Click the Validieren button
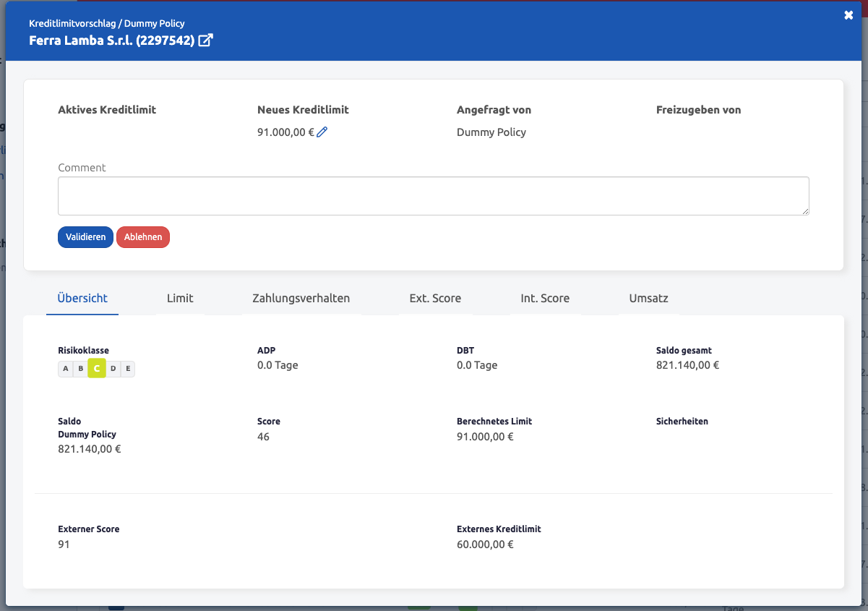 [x=85, y=237]
